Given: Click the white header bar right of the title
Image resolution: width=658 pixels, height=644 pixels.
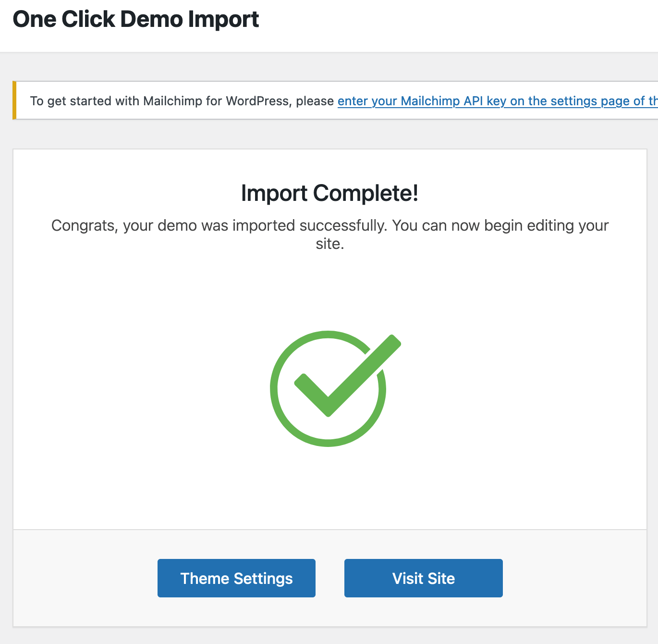Looking at the screenshot, I should [456, 24].
